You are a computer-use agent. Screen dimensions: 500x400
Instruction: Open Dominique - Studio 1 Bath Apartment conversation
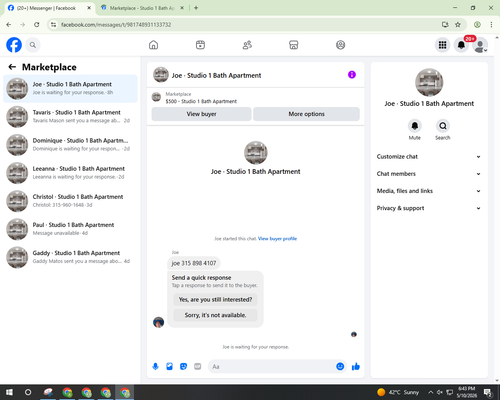pyautogui.click(x=70, y=145)
